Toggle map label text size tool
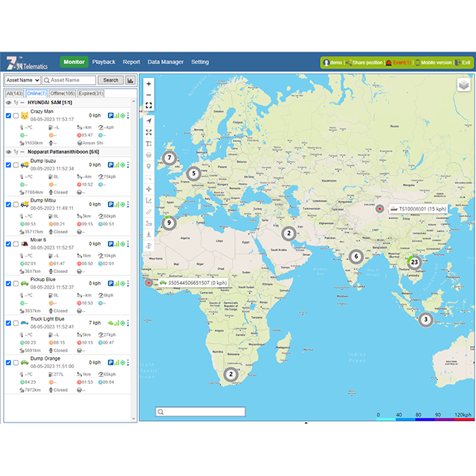476x476 pixels. click(x=149, y=144)
